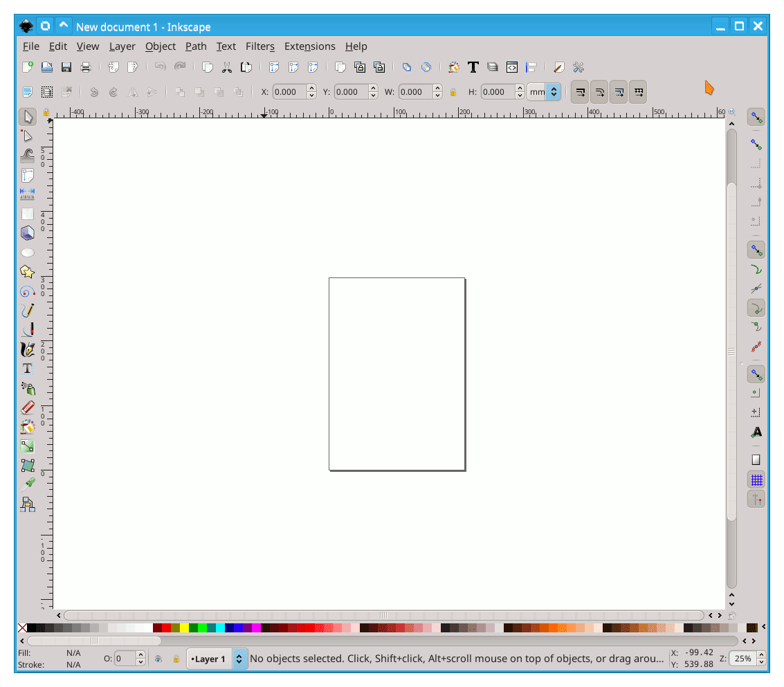Select the Dropper color picker tool
The width and height of the screenshot is (784, 687).
(28, 484)
